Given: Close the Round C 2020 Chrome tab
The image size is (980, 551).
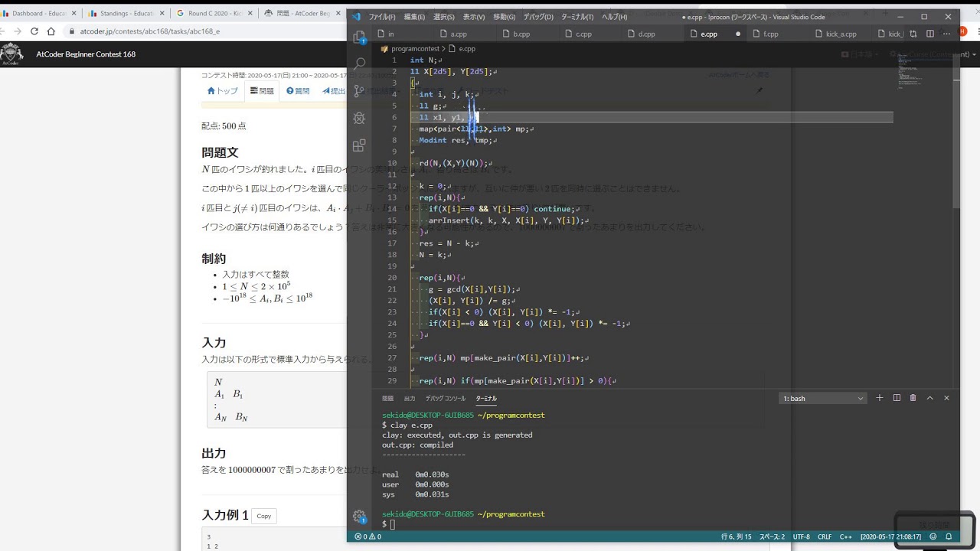Looking at the screenshot, I should pos(250,13).
